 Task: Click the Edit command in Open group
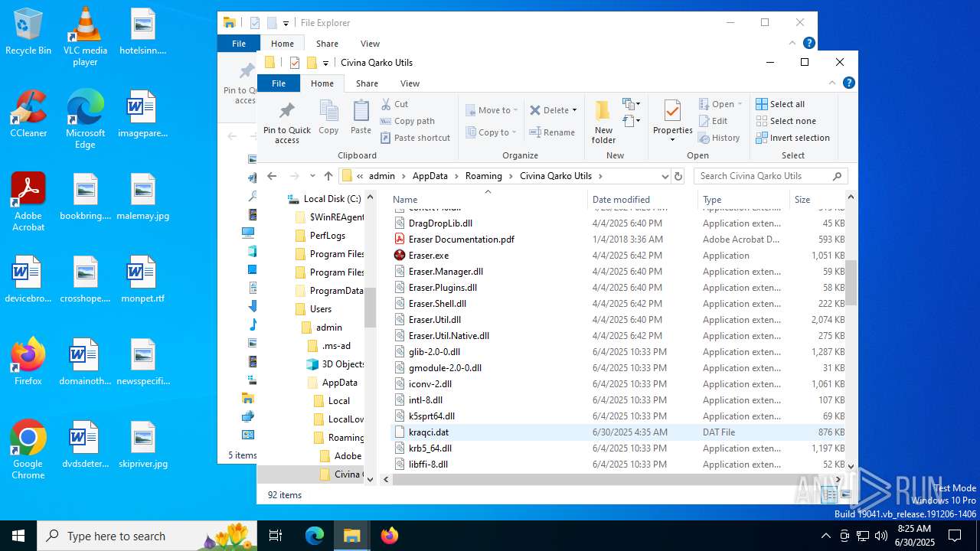[x=713, y=121]
